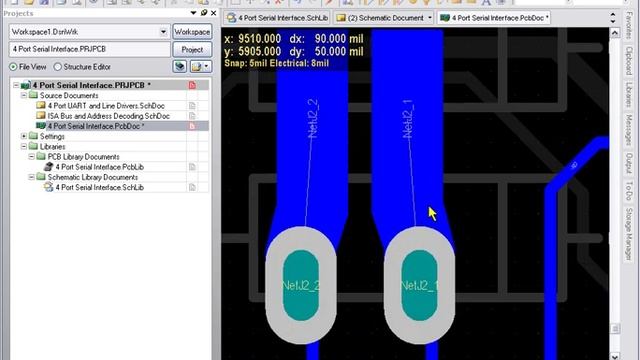
Task: Click the 4 Port Serial Interface.PRJPCB project field
Action: click(x=89, y=49)
